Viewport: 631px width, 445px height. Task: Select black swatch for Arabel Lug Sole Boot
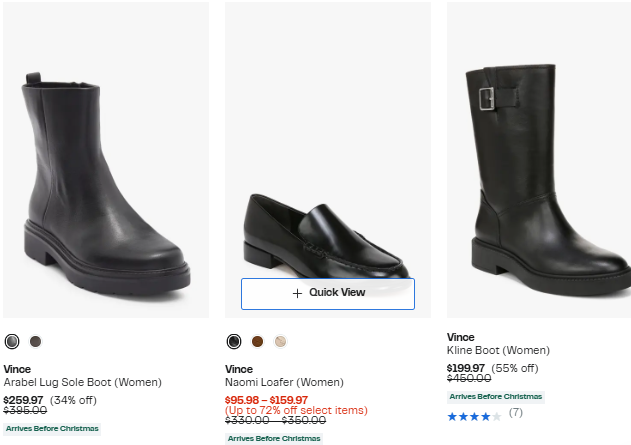pos(12,341)
